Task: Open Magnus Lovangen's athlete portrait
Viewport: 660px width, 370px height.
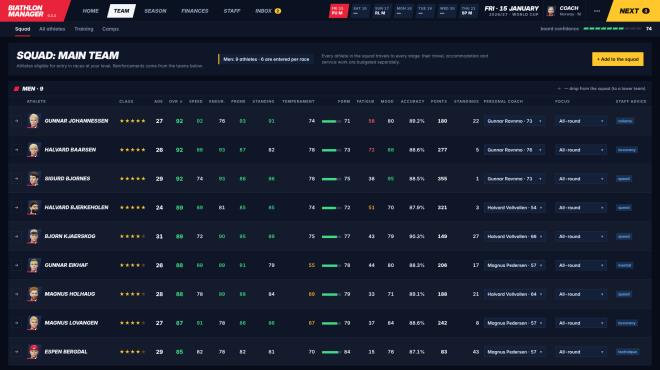Action: [x=33, y=323]
